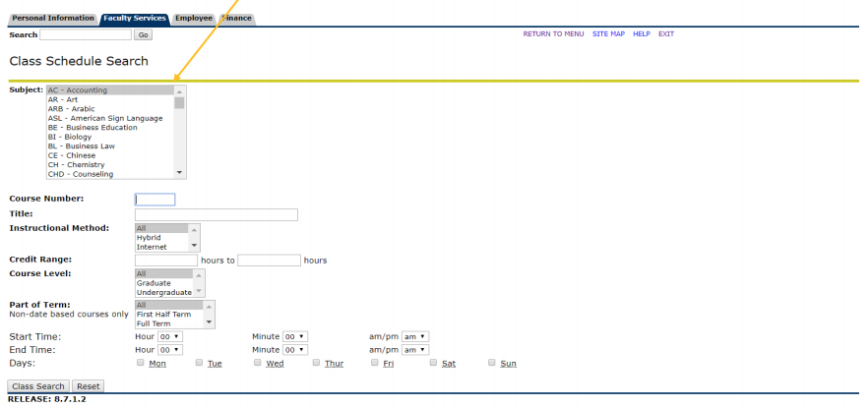This screenshot has height=408, width=868.
Task: Click the Title text field
Action: coord(216,215)
